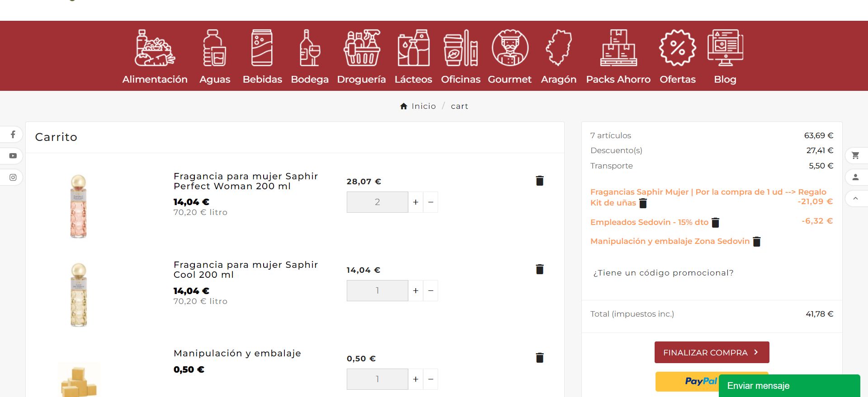The image size is (868, 397).
Task: Select the Oficinas menu label
Action: (x=461, y=79)
